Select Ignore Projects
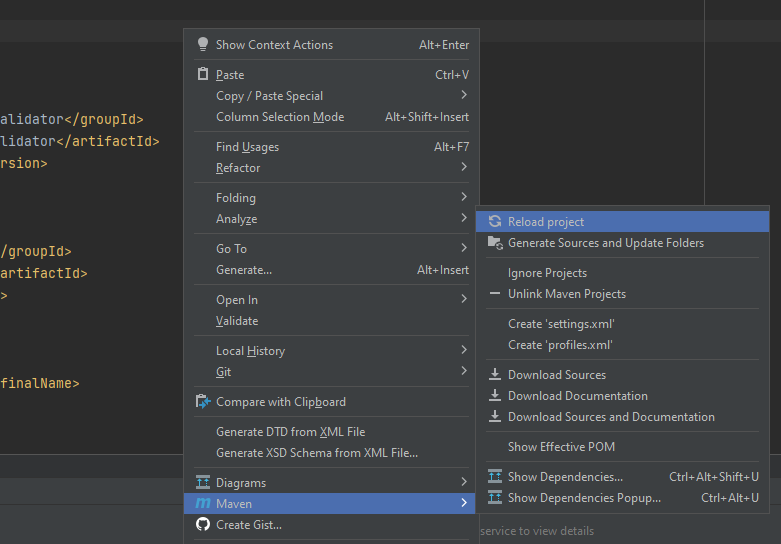The image size is (781, 544). [x=623, y=273]
